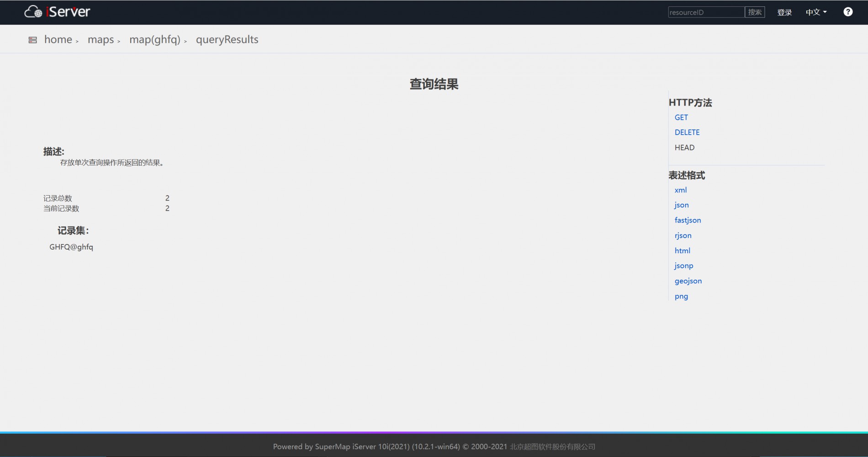Open the GHFQ@ghfq recordset
The image size is (868, 457).
(x=71, y=247)
